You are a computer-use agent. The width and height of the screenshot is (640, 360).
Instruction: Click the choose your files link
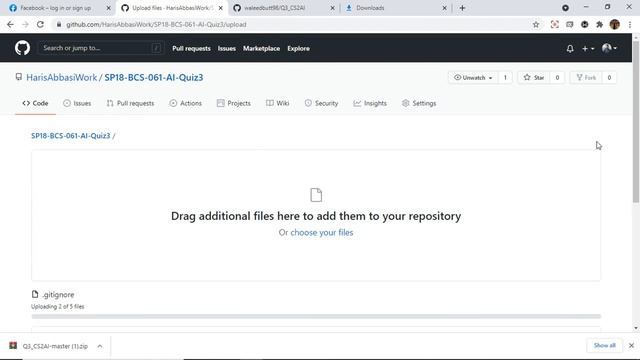[322, 232]
